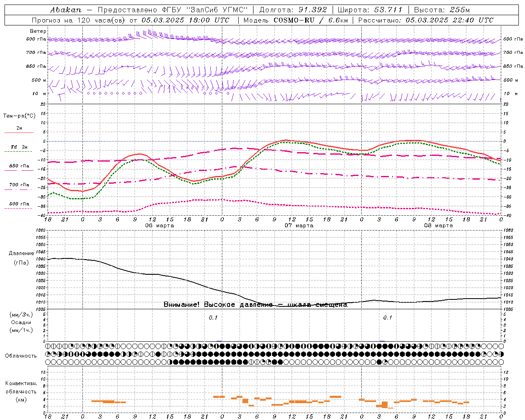
Task: Click the Давление pressure panel title
Action: coord(21,253)
